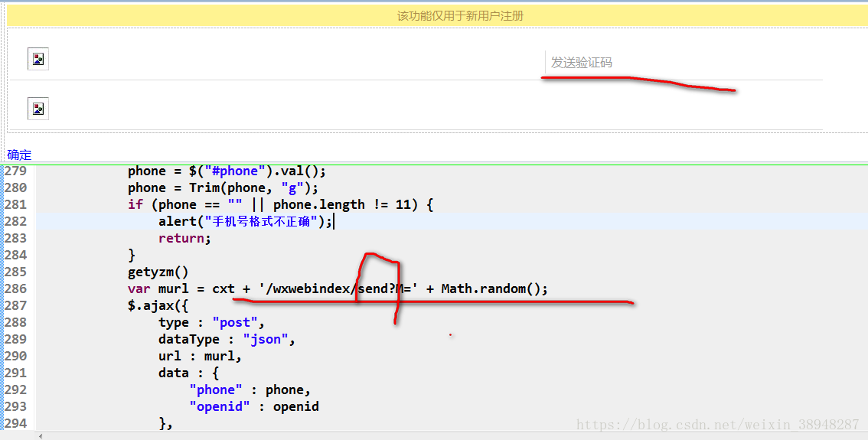This screenshot has height=440, width=868.
Task: Select line number 294 in gutter
Action: click(15, 423)
